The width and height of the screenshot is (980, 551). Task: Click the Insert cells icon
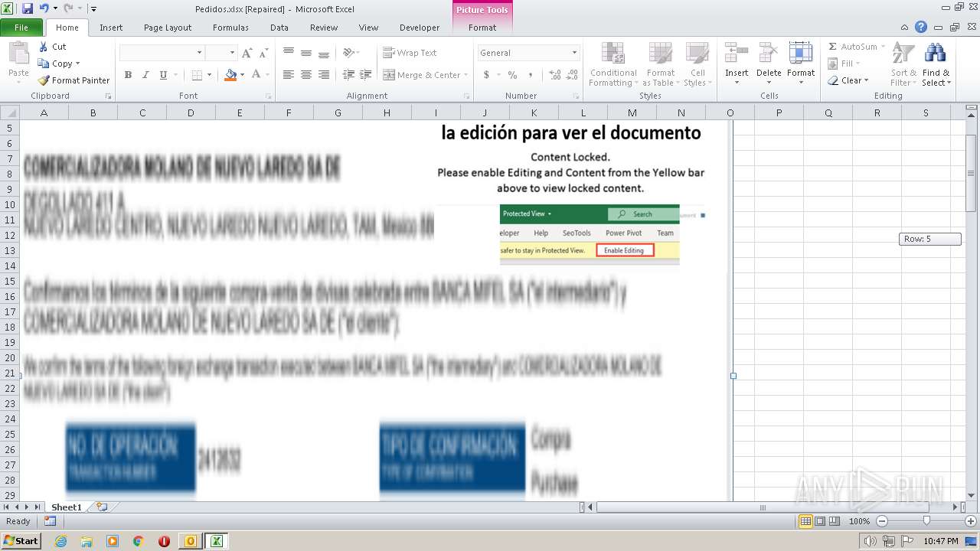[737, 54]
